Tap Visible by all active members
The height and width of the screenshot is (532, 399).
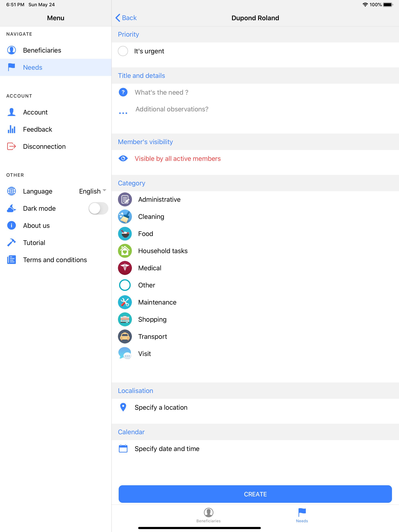tap(178, 159)
